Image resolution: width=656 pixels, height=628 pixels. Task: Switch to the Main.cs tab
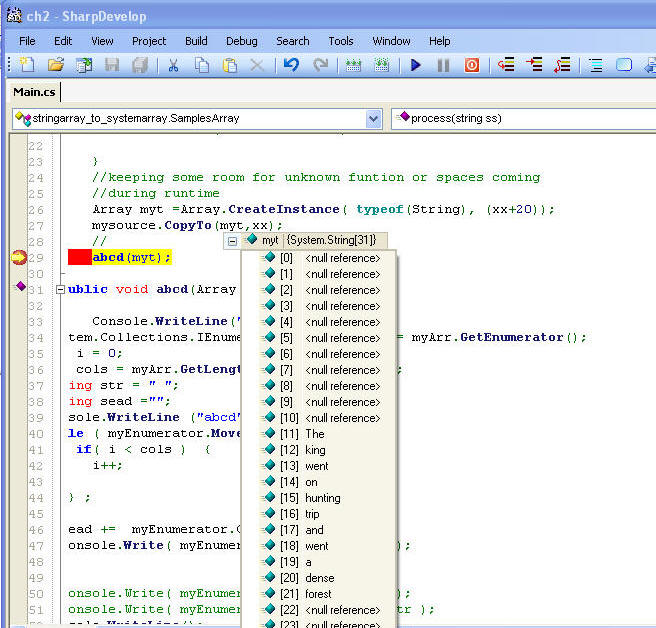pos(35,92)
